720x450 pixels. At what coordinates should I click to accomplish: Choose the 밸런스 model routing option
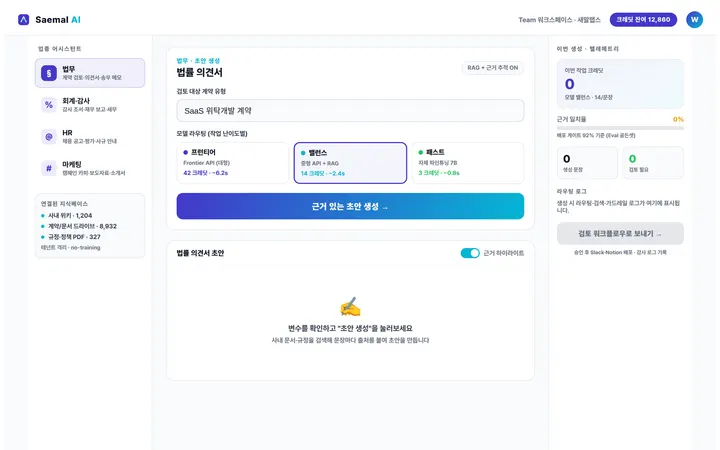[x=350, y=163]
